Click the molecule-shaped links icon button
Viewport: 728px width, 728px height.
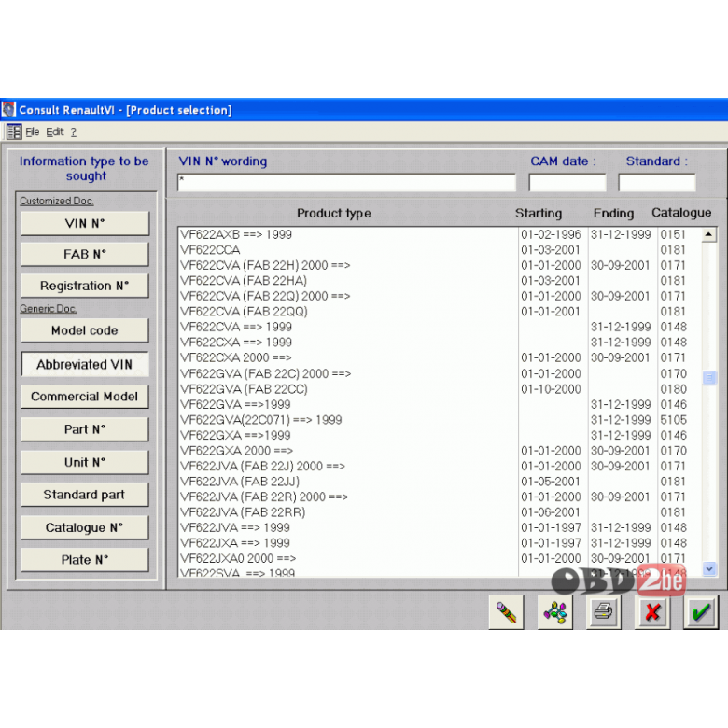pos(554,612)
